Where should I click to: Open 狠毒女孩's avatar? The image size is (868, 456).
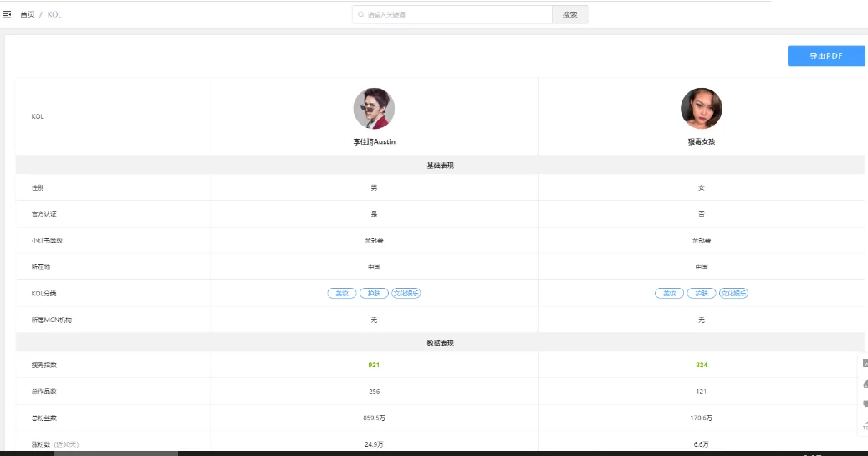pos(701,108)
